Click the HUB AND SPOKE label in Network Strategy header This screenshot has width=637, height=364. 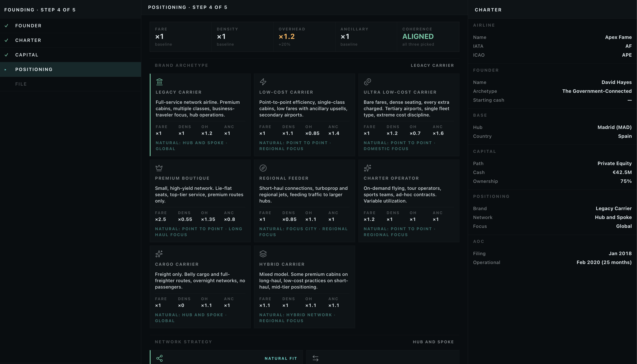(433, 342)
